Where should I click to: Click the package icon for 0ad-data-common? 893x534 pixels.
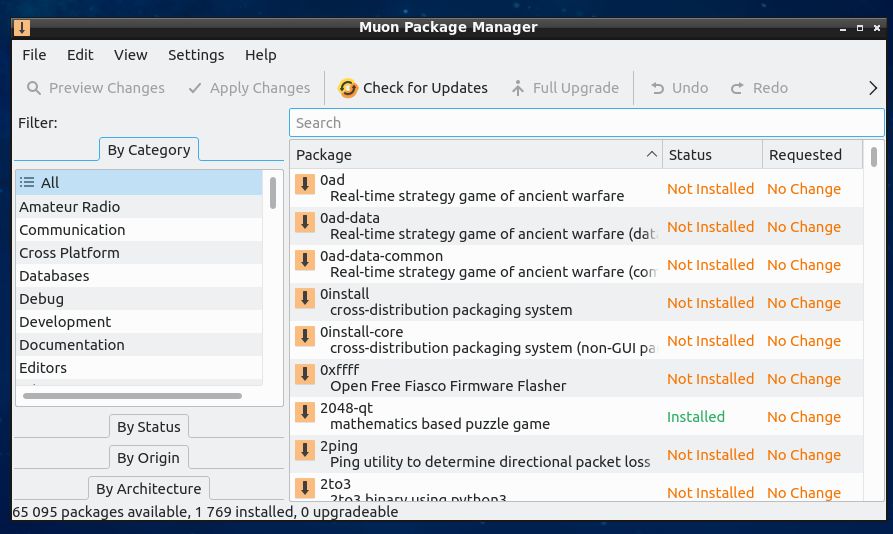(x=305, y=260)
